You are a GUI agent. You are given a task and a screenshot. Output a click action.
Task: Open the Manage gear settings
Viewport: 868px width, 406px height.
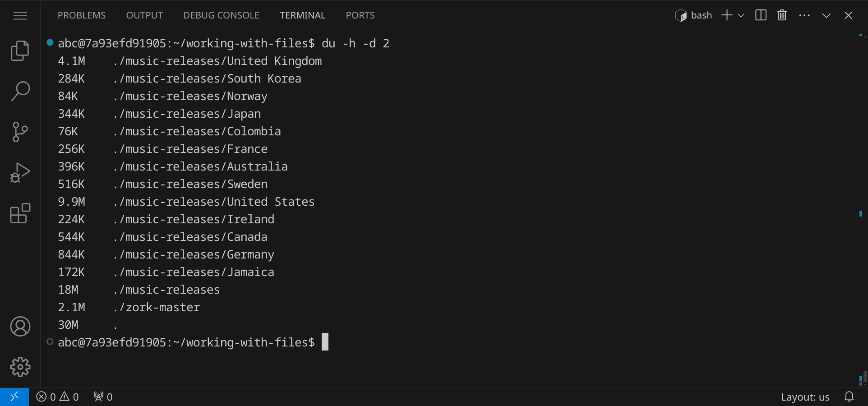[20, 367]
